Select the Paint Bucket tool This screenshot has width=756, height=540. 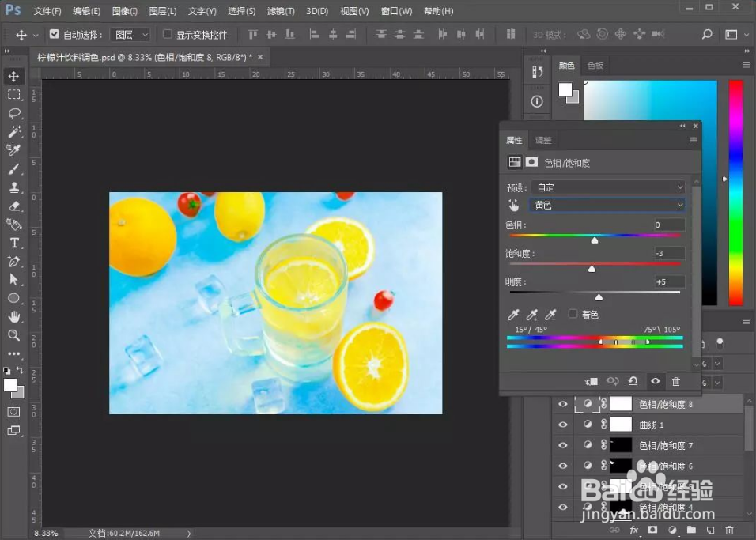pos(13,225)
